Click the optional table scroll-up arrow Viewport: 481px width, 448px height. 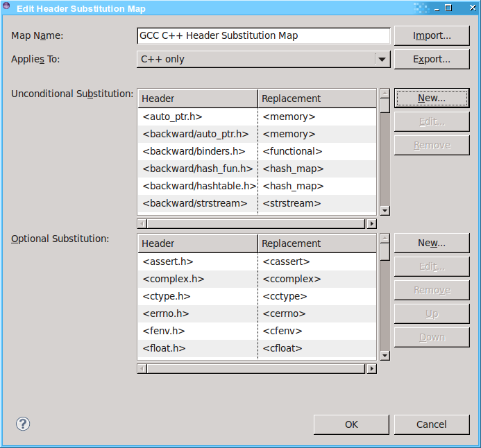pyautogui.click(x=385, y=238)
